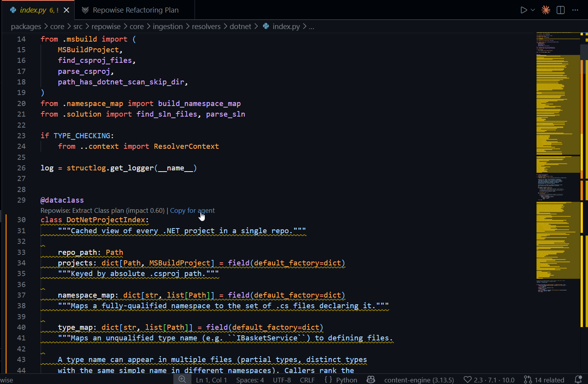Click the 'DotNetProjectIndex' class name
Viewport: 588px width, 384px height.
coord(106,220)
